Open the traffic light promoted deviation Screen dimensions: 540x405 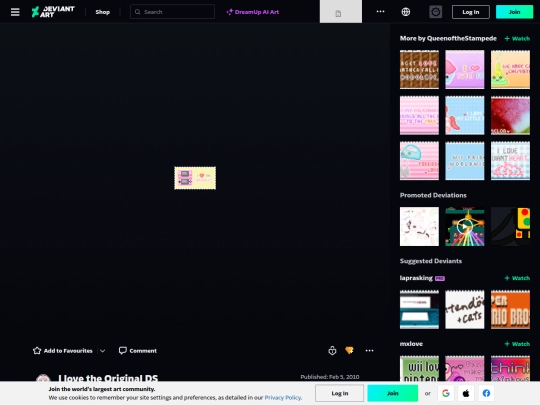[510, 227]
